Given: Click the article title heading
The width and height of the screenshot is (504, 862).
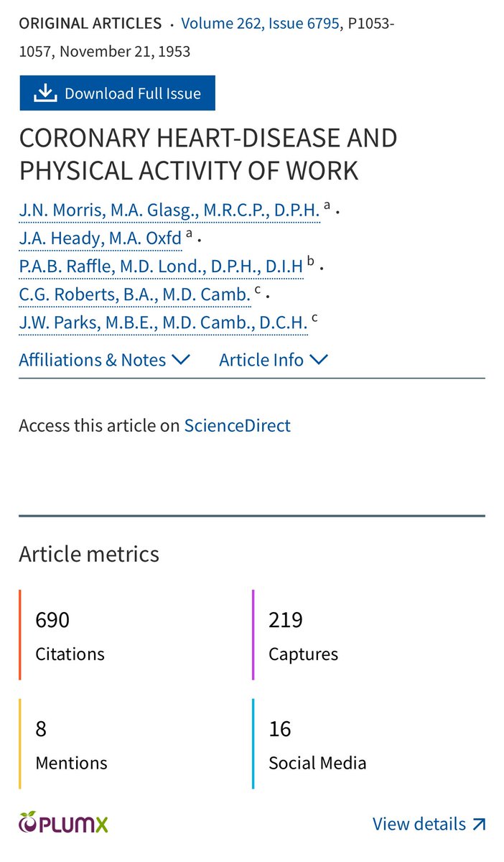Looking at the screenshot, I should tap(208, 154).
